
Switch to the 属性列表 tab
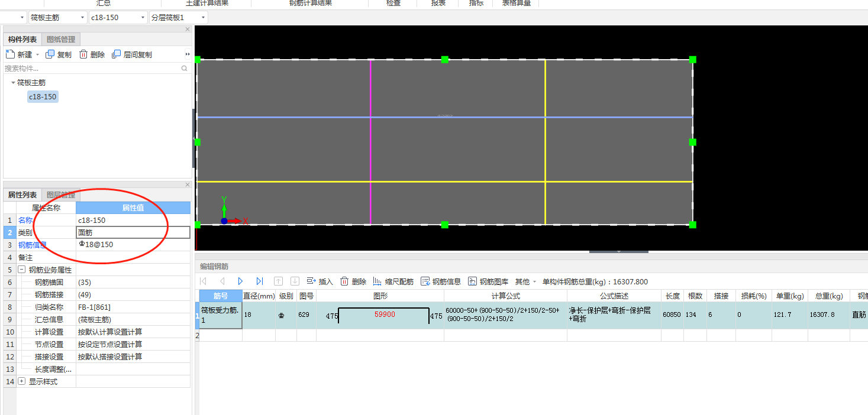tap(22, 195)
